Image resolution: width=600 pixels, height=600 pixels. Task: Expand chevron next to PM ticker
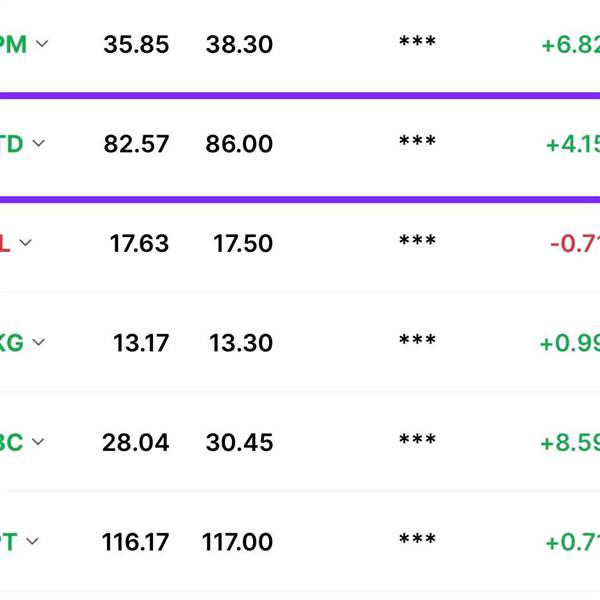click(x=42, y=44)
